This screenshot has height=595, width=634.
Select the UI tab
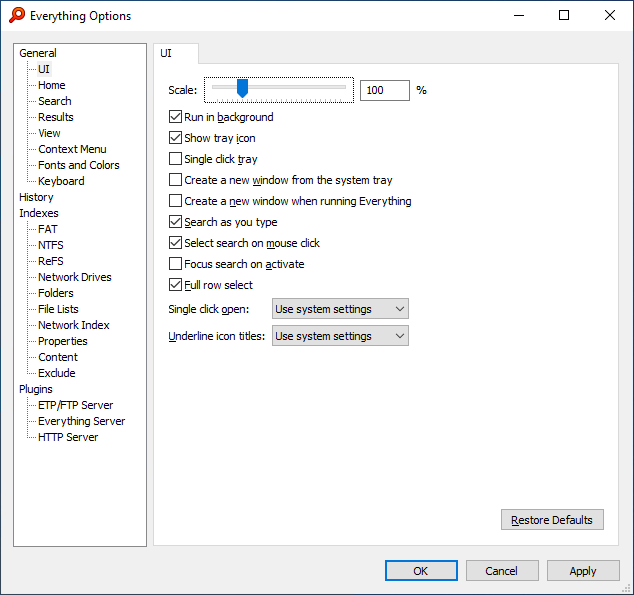(175, 53)
